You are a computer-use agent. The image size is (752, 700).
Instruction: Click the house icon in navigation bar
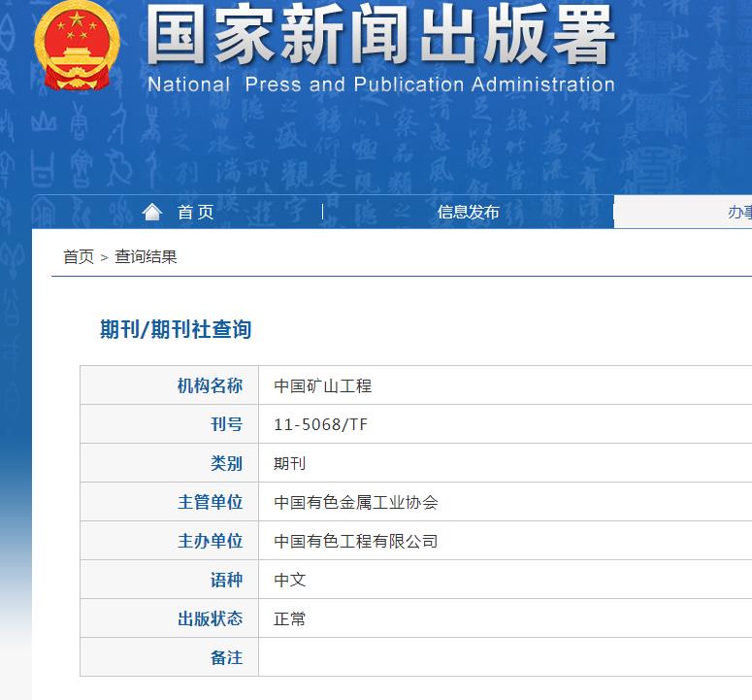pos(152,212)
